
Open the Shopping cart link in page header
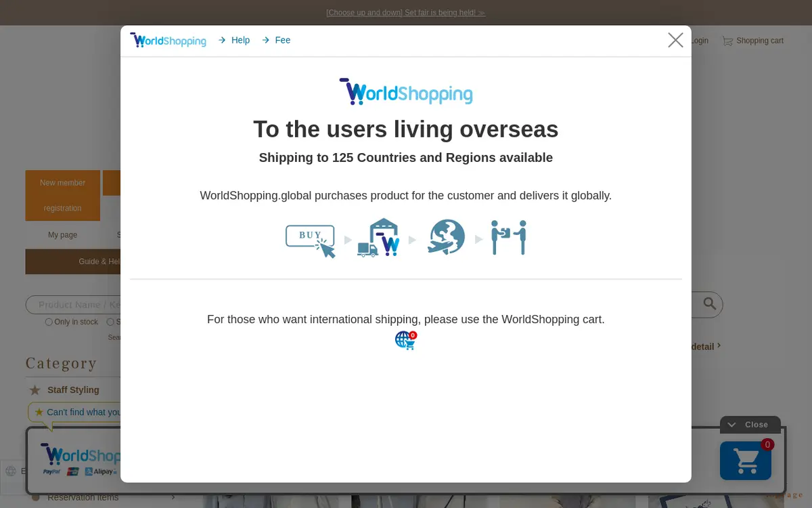point(760,41)
